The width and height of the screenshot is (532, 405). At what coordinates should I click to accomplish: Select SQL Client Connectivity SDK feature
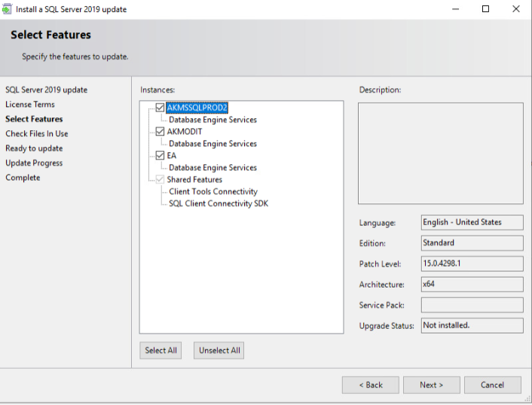(x=219, y=204)
